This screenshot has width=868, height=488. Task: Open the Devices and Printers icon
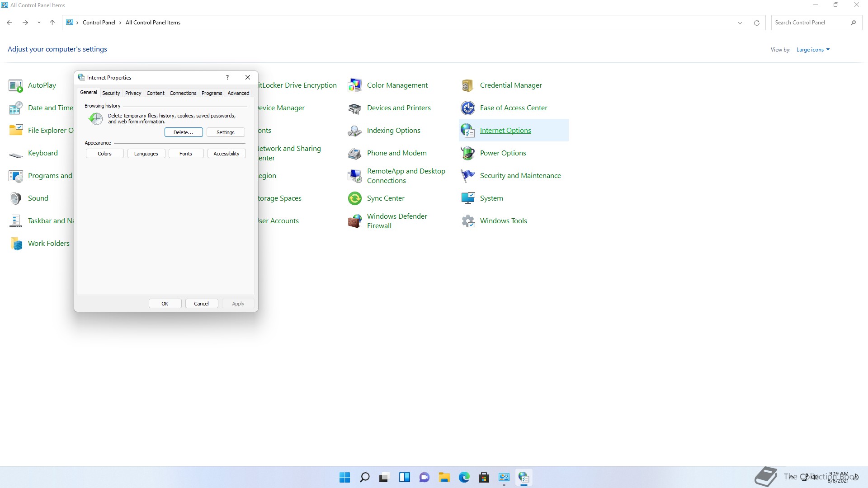[x=355, y=108]
